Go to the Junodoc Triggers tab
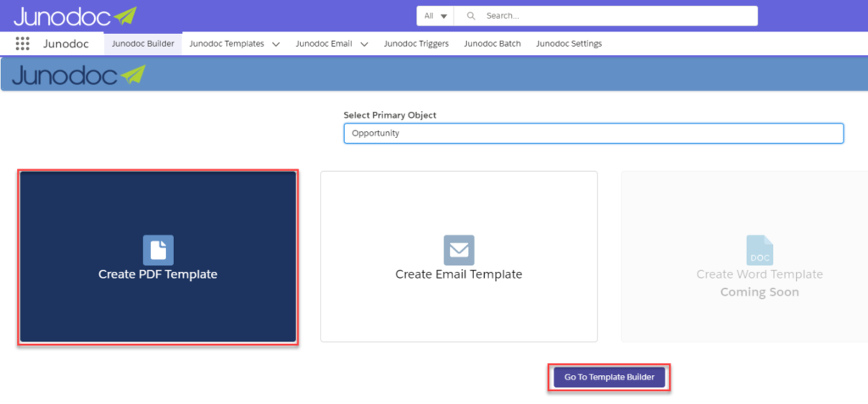 pos(416,44)
